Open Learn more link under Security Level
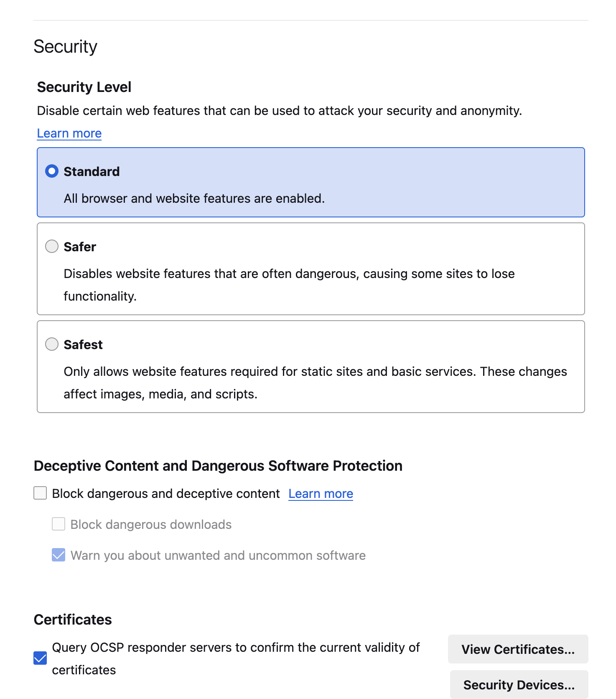 [x=69, y=133]
